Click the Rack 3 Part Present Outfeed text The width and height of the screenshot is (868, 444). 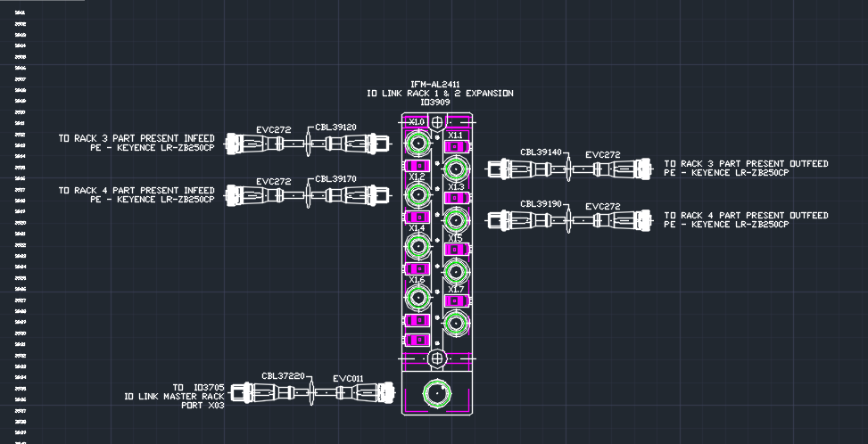[746, 164]
